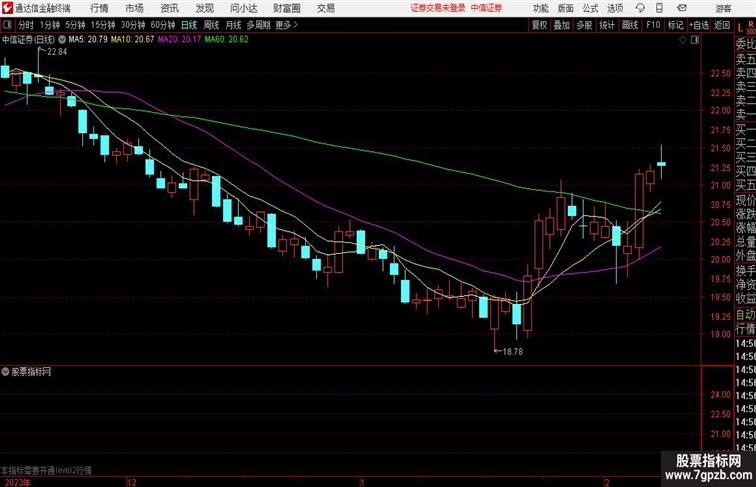
Task: Open the mobile phone icon
Action: pyautogui.click(x=659, y=8)
